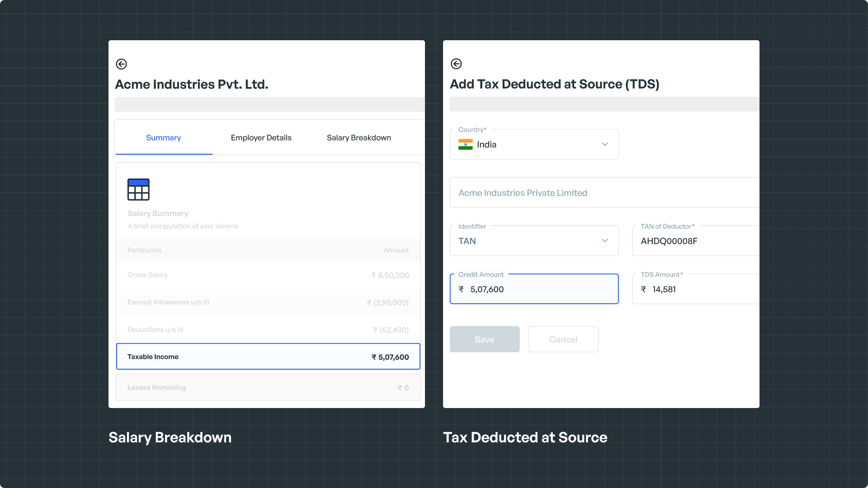The width and height of the screenshot is (868, 488).
Task: Click the Acme Industries Pvt. Ltd. title
Action: [192, 84]
